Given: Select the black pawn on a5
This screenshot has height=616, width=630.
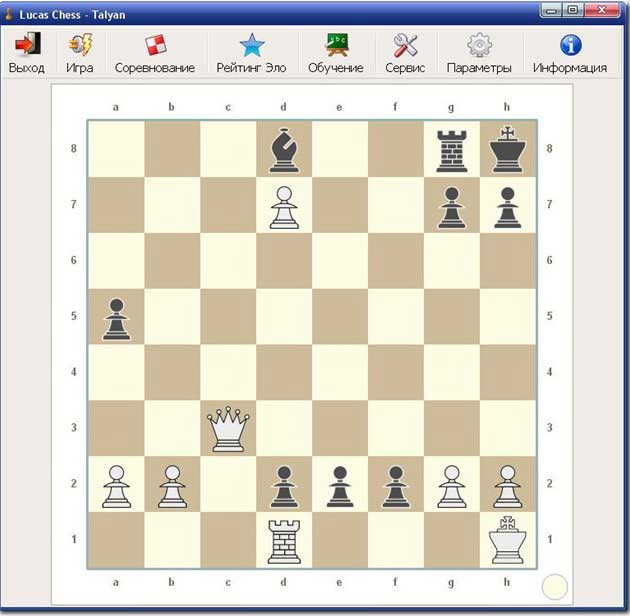Looking at the screenshot, I should [x=117, y=319].
